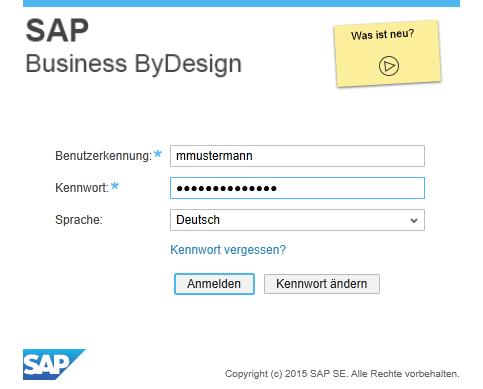Click the copyright notice text
483x389 pixels.
click(342, 374)
